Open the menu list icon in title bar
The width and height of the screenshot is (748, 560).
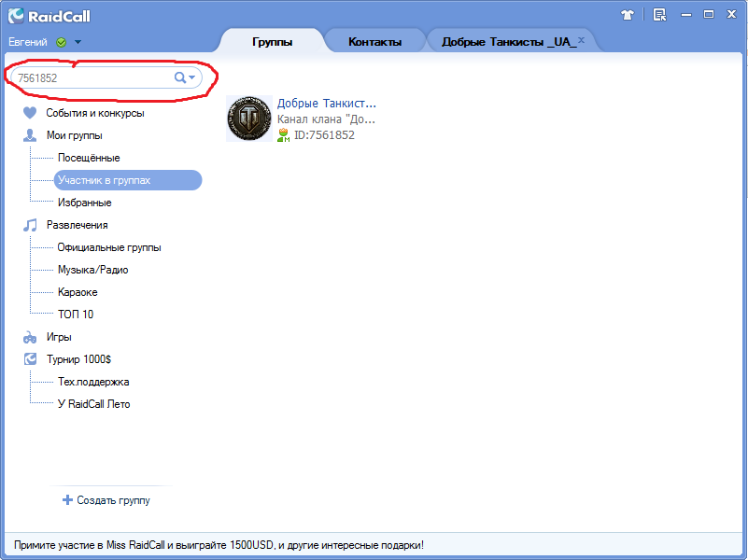click(x=659, y=15)
